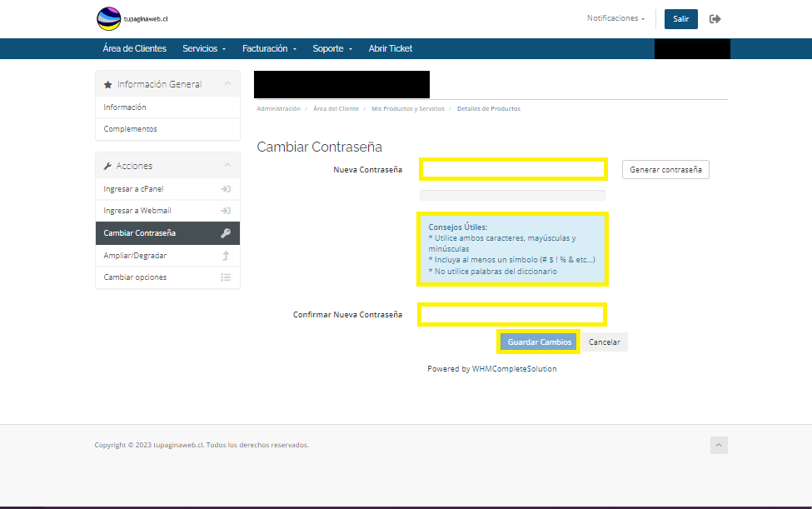Expand the Facturación menu

[269, 49]
